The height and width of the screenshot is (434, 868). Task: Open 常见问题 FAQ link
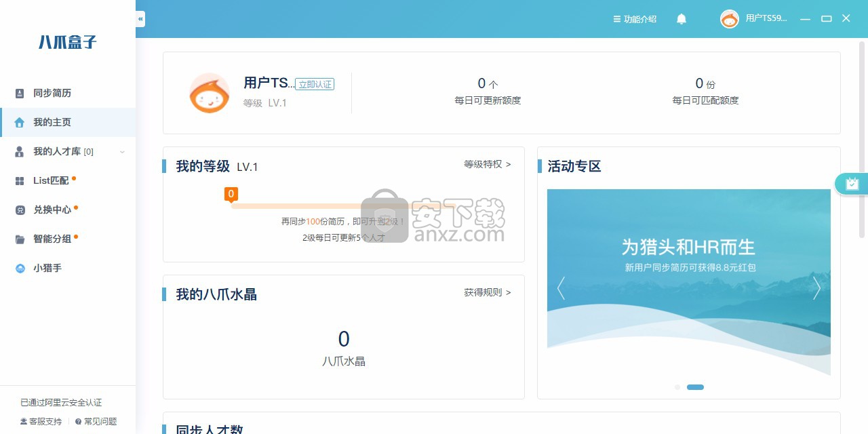[x=96, y=421]
